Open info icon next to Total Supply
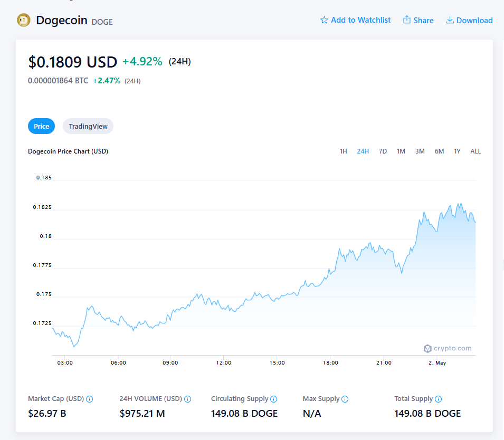The image size is (504, 440). tap(438, 399)
